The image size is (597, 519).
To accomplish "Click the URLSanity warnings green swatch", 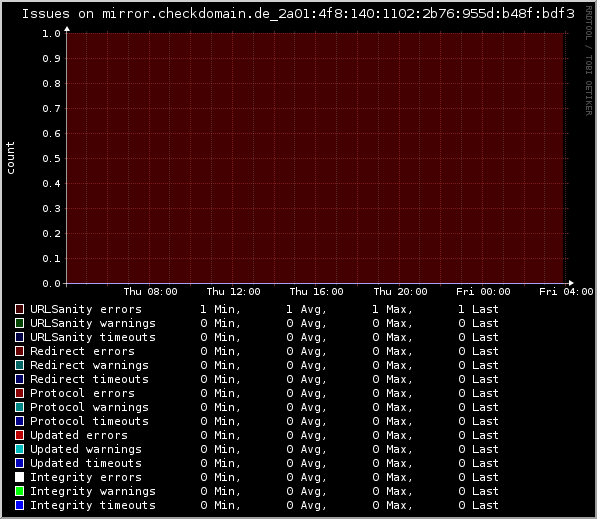I will (19, 323).
